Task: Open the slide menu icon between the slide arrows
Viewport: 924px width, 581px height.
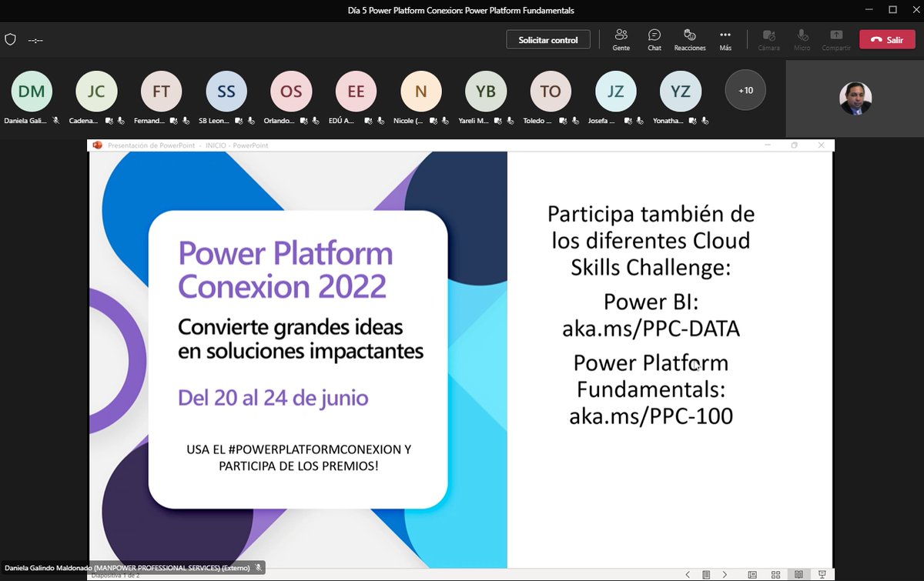Action: 706,574
